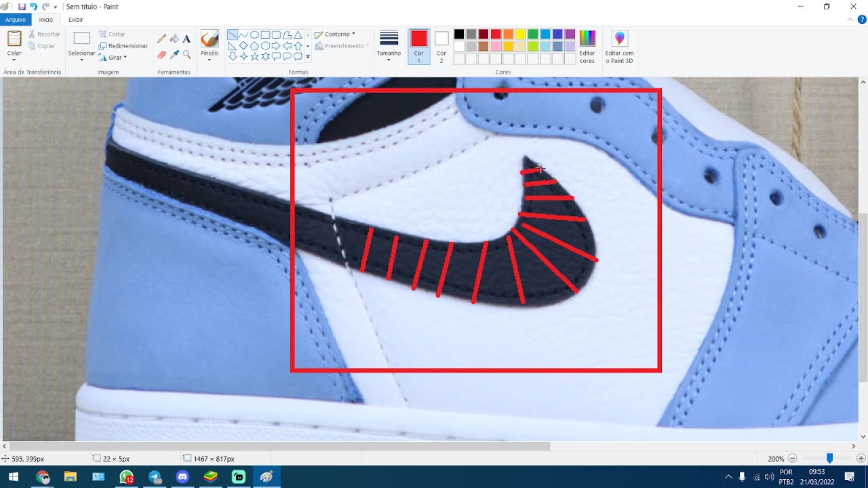
Task: Open Customize Quick Access Toolbar dropdown
Action: tap(55, 7)
